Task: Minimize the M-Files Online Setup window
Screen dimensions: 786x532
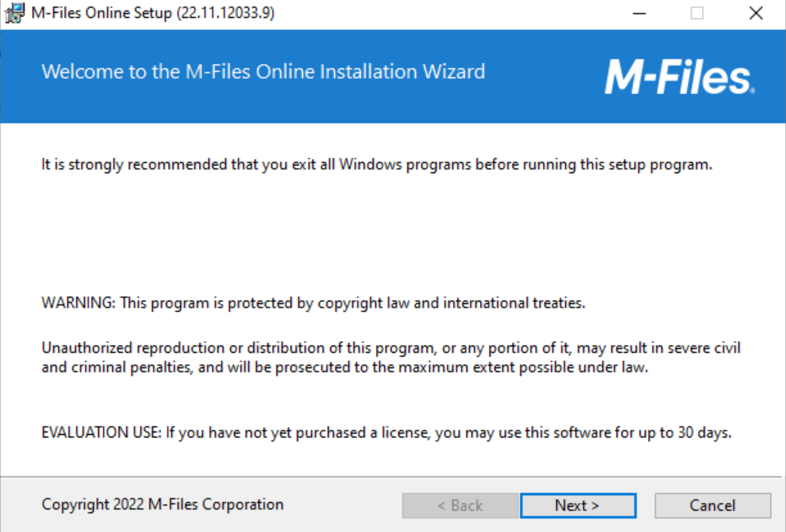Action: point(639,13)
